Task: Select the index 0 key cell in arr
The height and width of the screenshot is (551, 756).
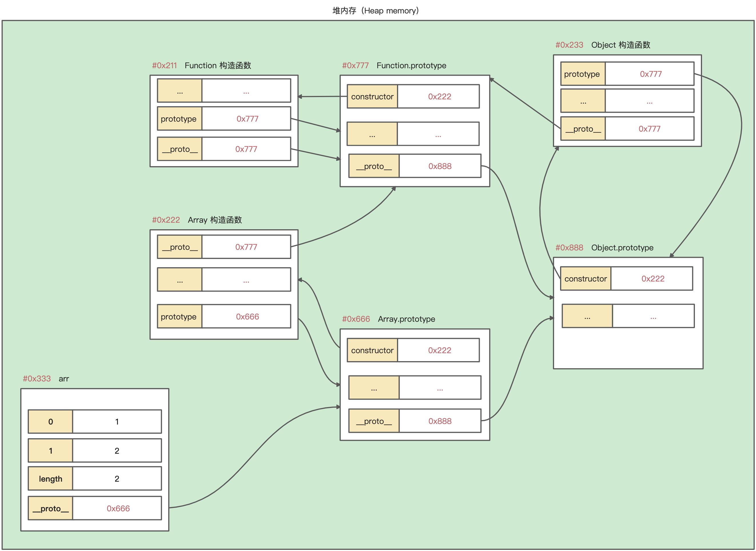Action: [x=50, y=422]
